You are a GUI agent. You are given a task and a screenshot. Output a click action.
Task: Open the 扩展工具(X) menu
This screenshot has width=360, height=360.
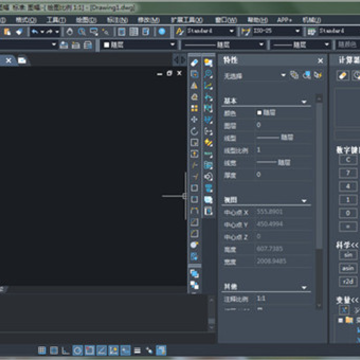tap(187, 20)
